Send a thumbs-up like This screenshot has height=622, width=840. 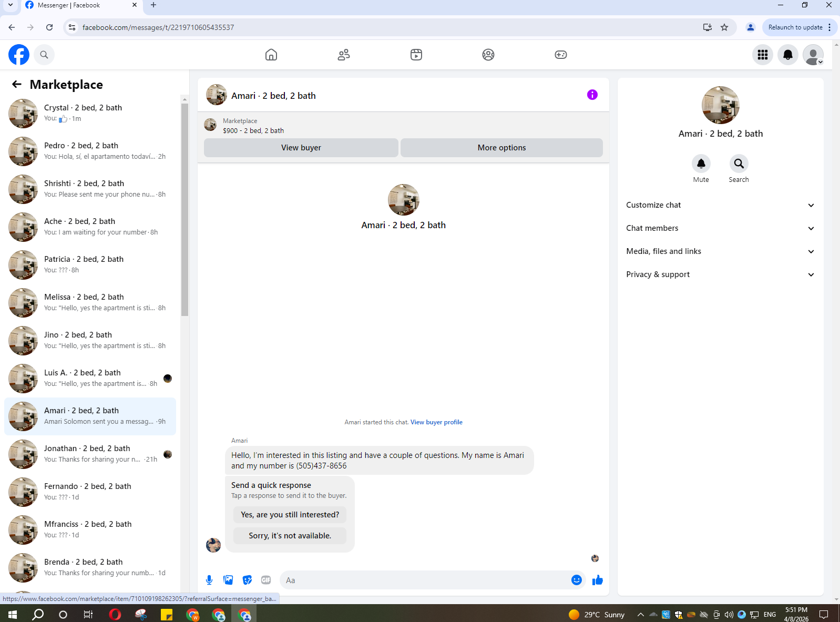[x=598, y=580]
